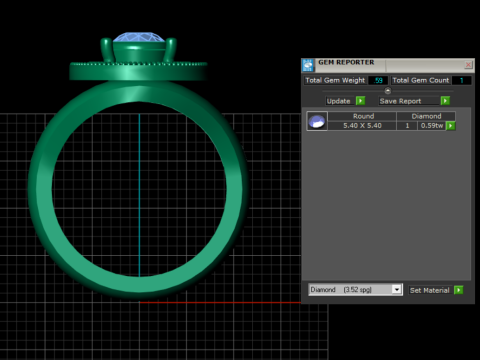Click the '0.59tw' weight cell

pos(432,126)
